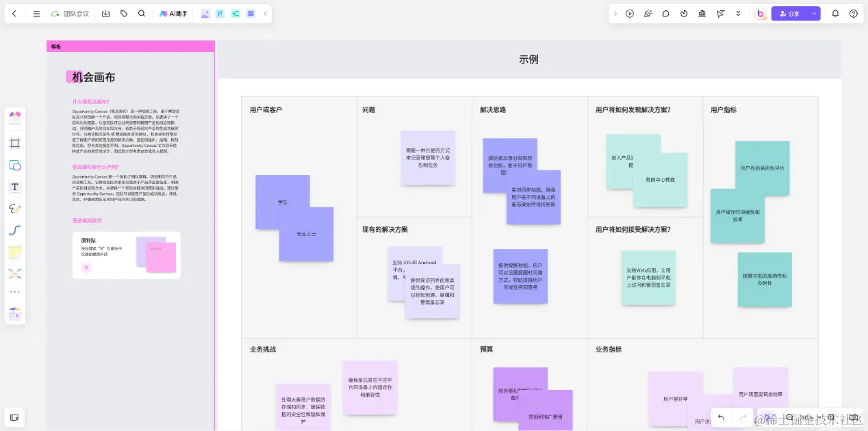
Task: Start presentation with the play icon
Action: click(630, 14)
